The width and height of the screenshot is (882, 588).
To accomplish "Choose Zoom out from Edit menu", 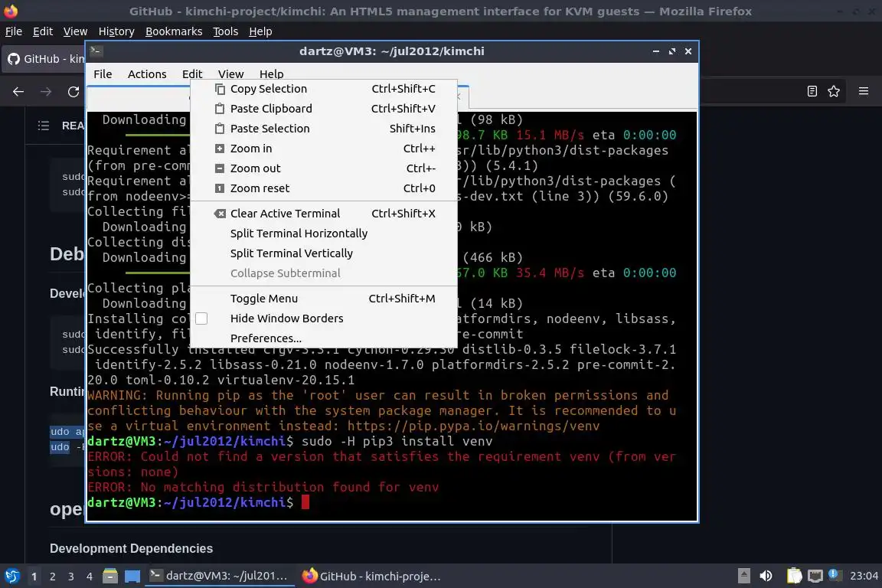I will point(325,168).
